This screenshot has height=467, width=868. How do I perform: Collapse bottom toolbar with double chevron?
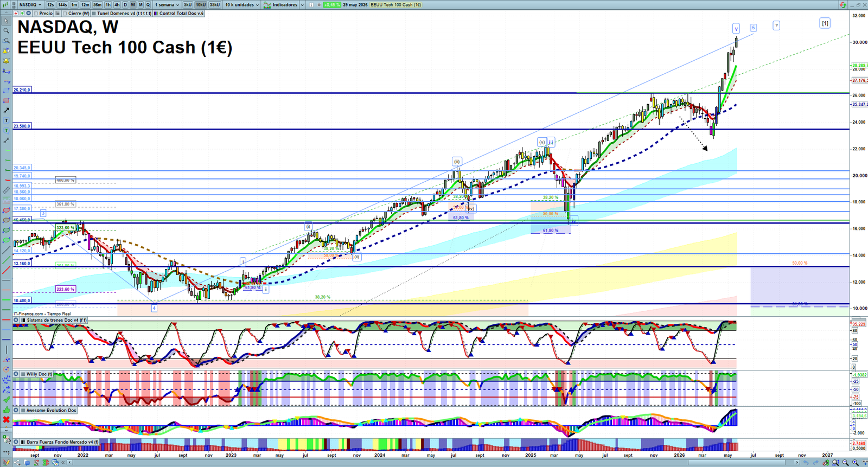[x=63, y=463]
